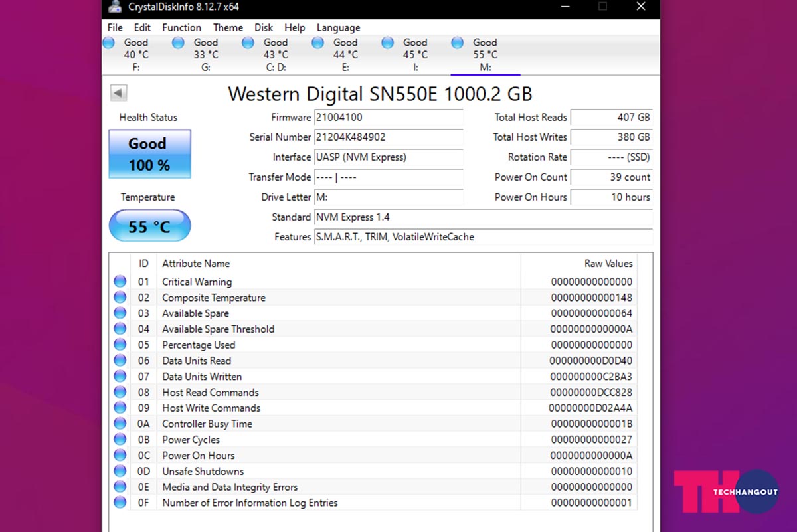Click Power On Count value 39 count
This screenshot has height=532, width=797.
tap(612, 177)
